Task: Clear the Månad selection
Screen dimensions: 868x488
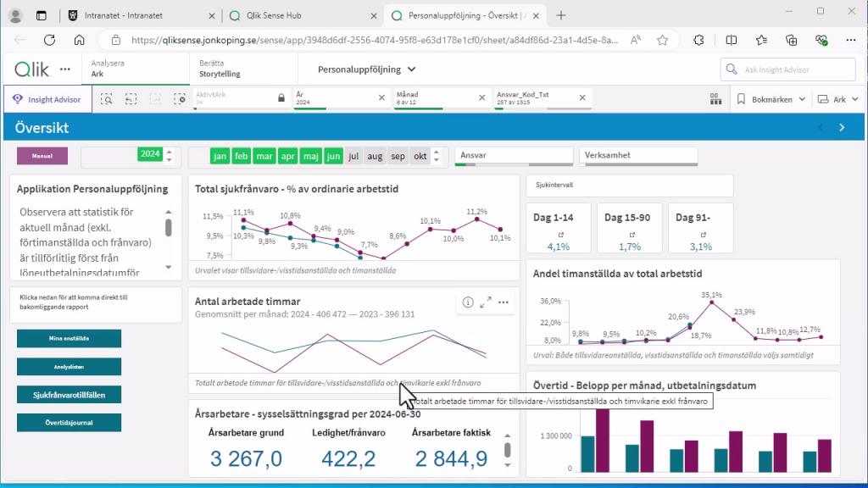Action: pos(481,98)
